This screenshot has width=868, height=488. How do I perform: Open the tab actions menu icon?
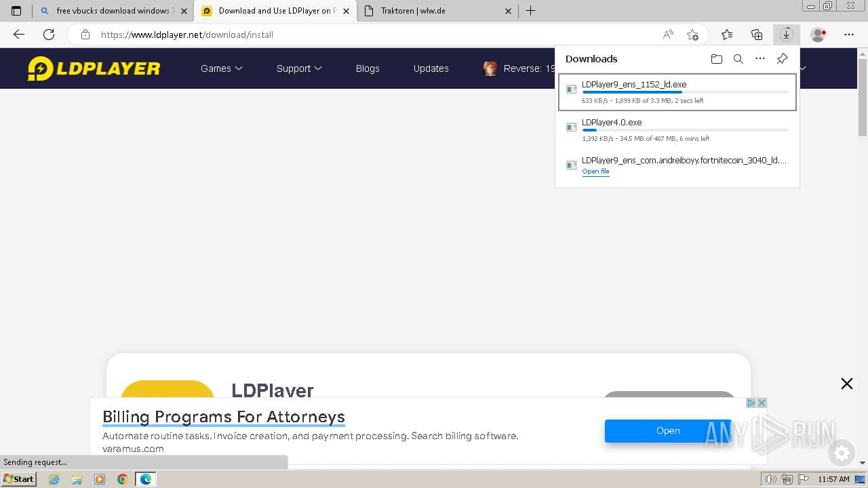16,11
